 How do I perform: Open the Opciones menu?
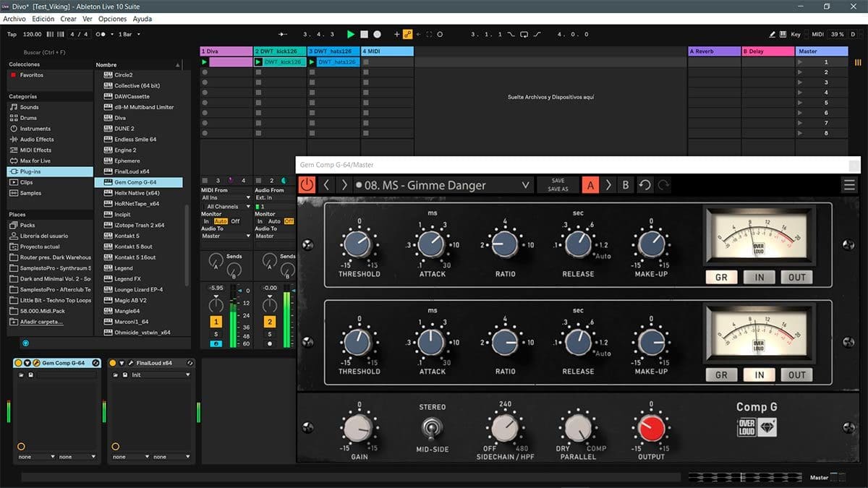pyautogui.click(x=112, y=19)
